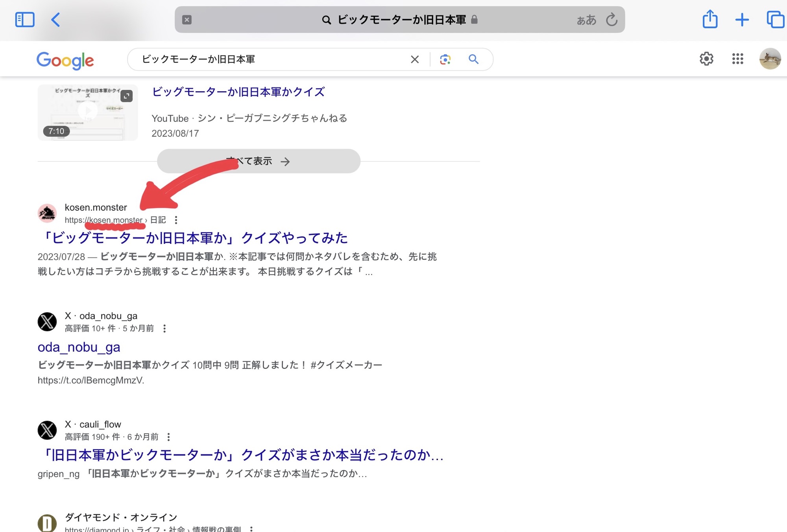Open more options for cauli_flow result
Image resolution: width=787 pixels, height=532 pixels.
point(168,437)
